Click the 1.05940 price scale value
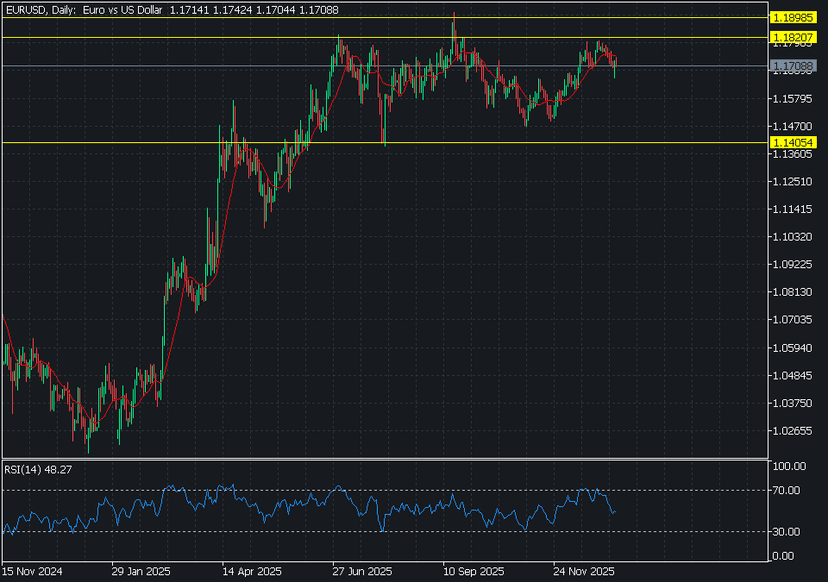This screenshot has height=582, width=828. tap(792, 348)
